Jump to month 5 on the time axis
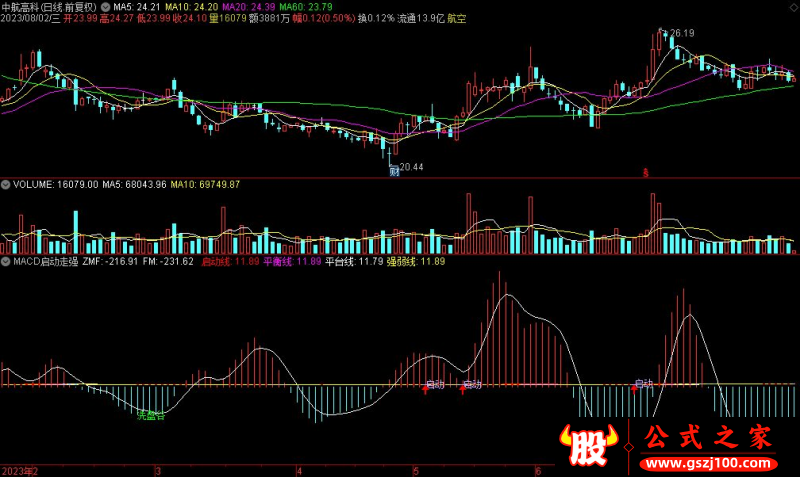 click(416, 471)
